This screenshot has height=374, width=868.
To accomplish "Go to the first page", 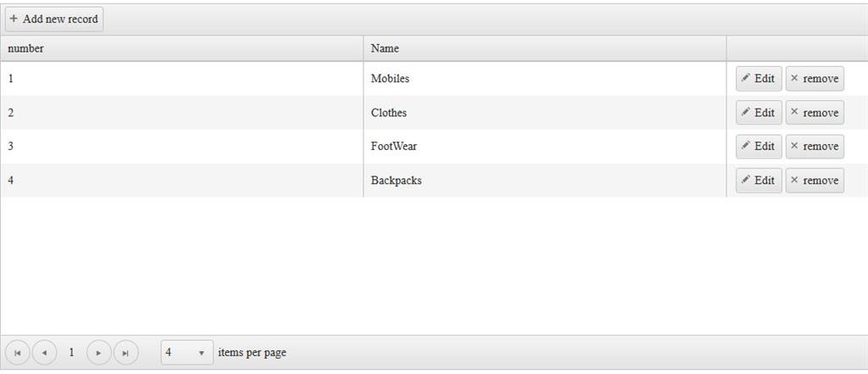I will point(18,353).
